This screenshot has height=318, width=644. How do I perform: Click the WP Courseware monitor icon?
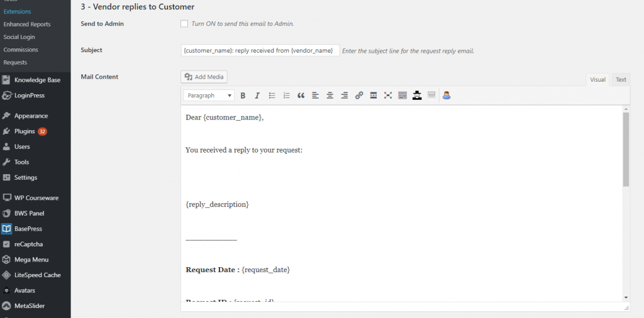coord(6,198)
